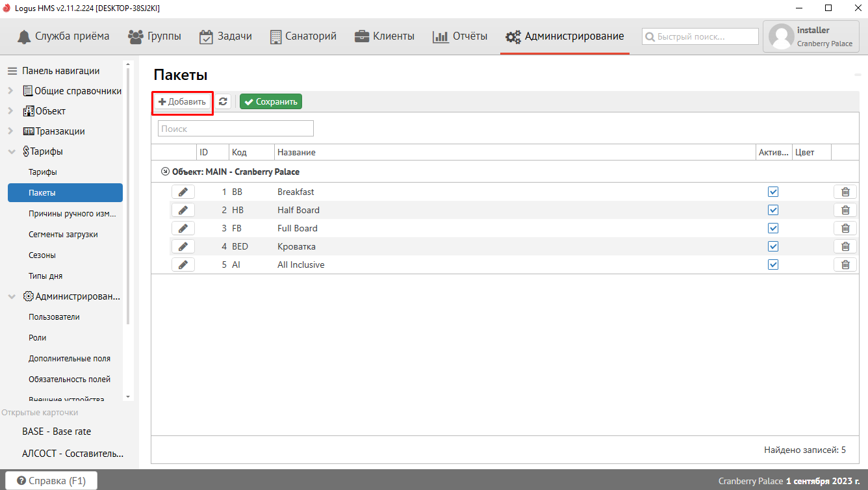Click the green Сохранить button
The width and height of the screenshot is (868, 490).
click(271, 101)
